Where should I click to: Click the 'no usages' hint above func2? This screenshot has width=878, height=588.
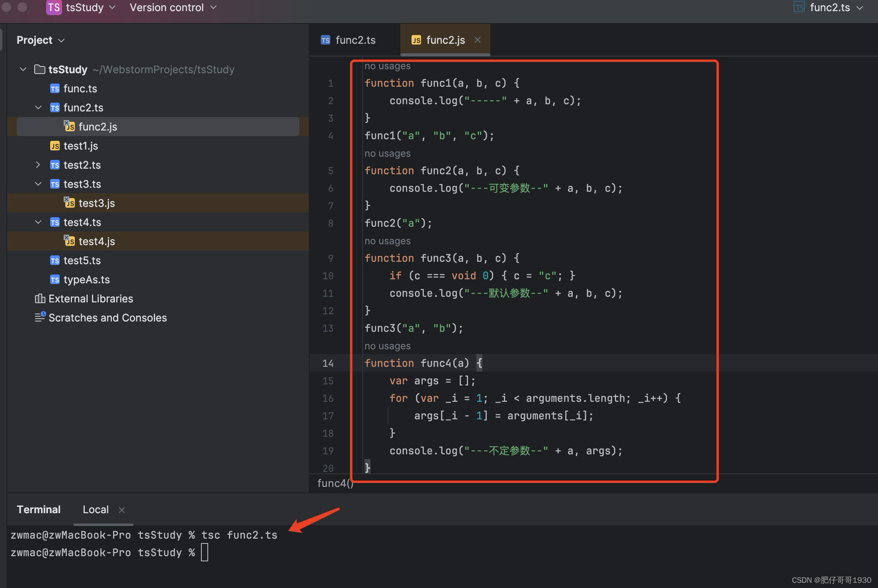point(387,154)
